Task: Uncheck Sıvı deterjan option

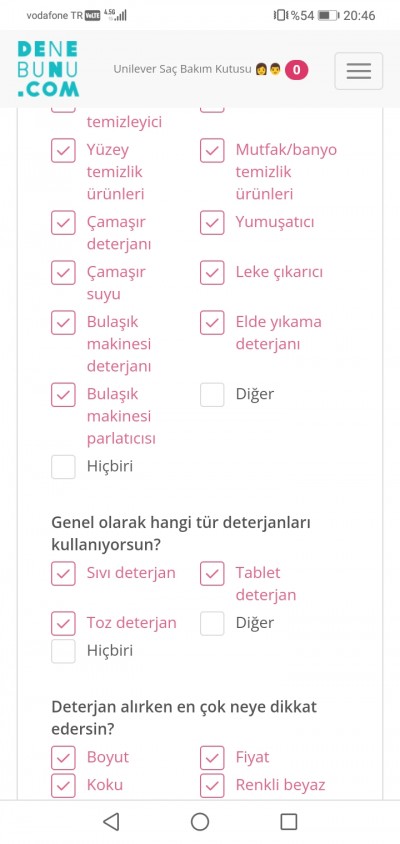Action: coord(63,573)
